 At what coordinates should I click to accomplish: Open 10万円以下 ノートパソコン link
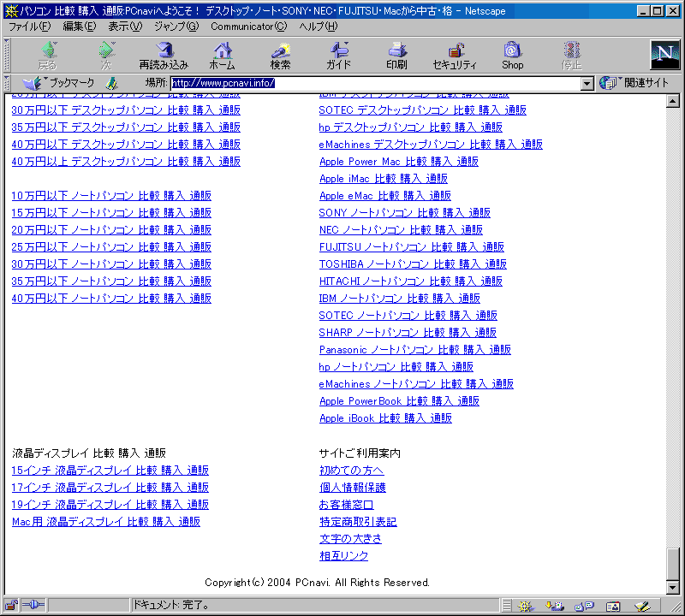[111, 196]
